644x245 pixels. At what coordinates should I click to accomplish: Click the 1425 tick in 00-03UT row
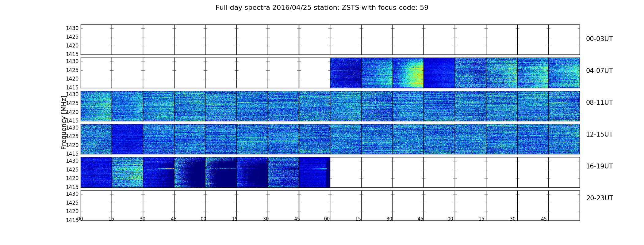point(72,37)
